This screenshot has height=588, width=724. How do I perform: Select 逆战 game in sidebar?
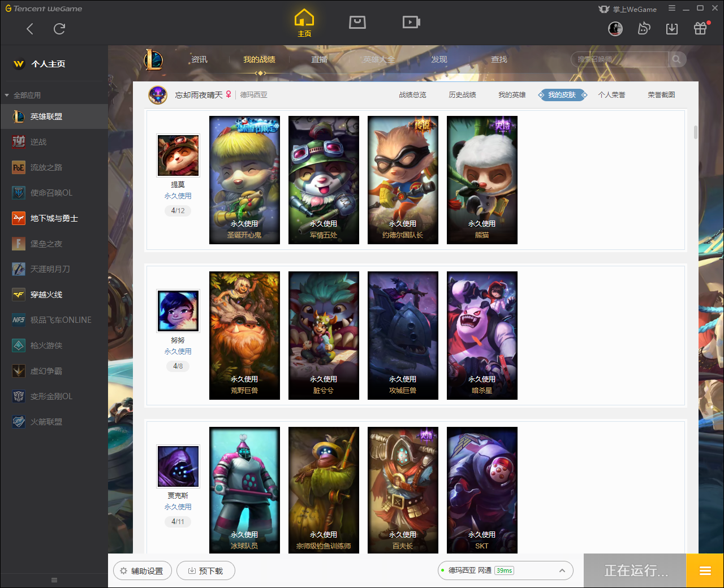point(54,142)
